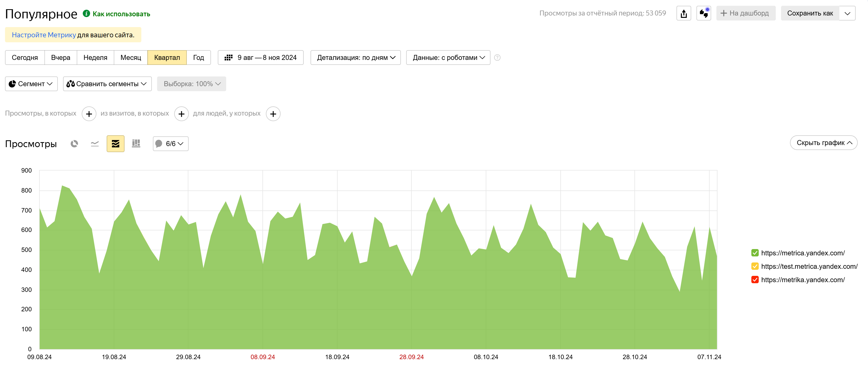Click the help icon beside robots data
The height and width of the screenshot is (377, 868).
pos(497,58)
